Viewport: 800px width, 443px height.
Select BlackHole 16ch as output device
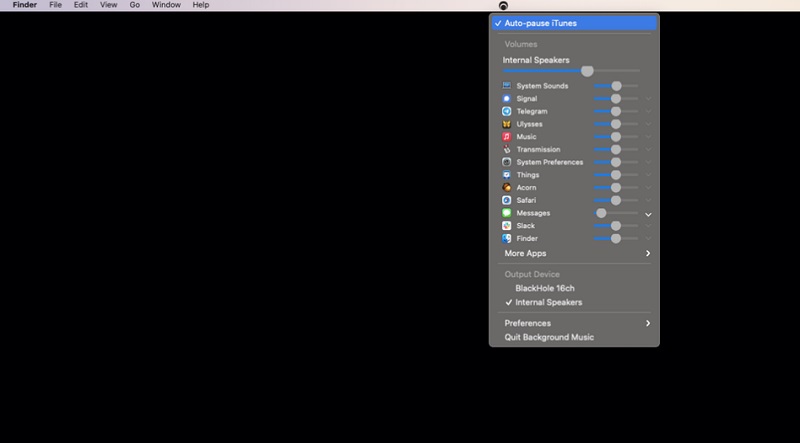click(x=545, y=288)
